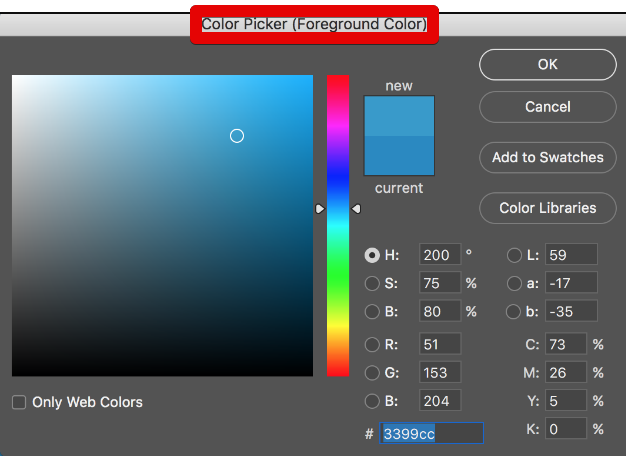Image resolution: width=626 pixels, height=456 pixels.
Task: Select the H hue radio button
Action: click(x=372, y=255)
